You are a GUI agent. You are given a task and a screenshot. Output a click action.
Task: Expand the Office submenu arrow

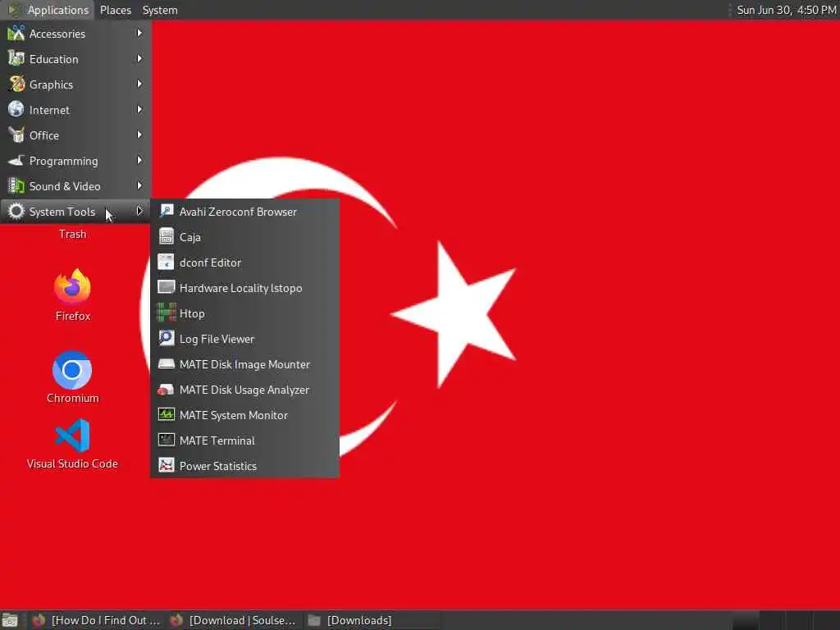coord(139,135)
